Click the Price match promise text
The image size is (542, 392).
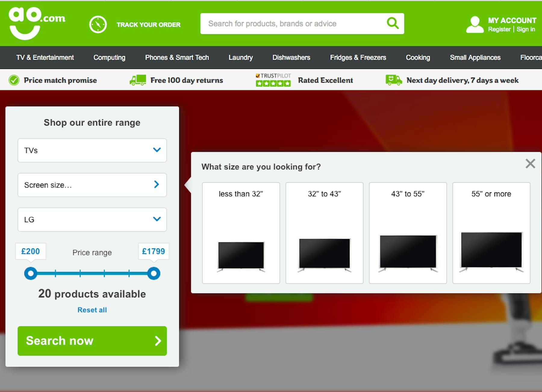(x=60, y=80)
